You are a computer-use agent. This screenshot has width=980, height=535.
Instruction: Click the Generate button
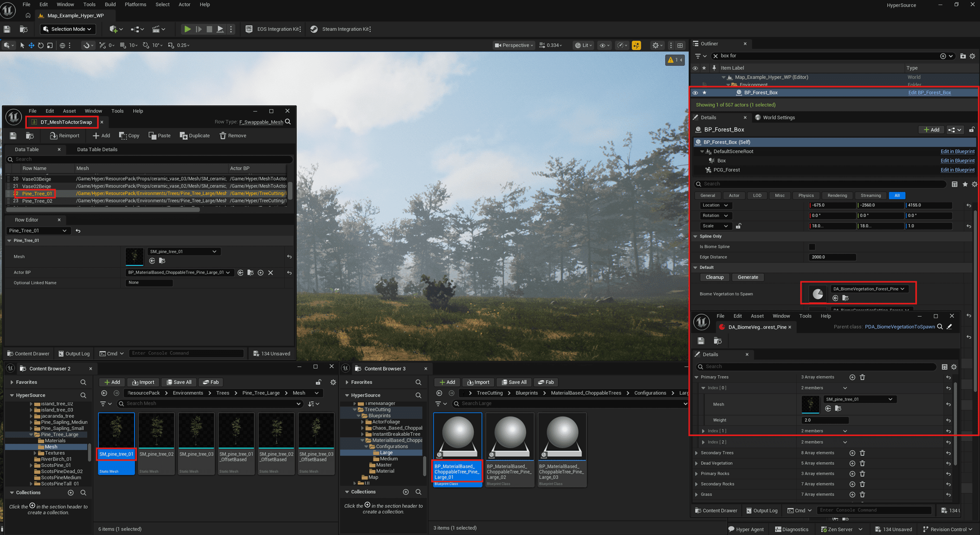coord(748,277)
